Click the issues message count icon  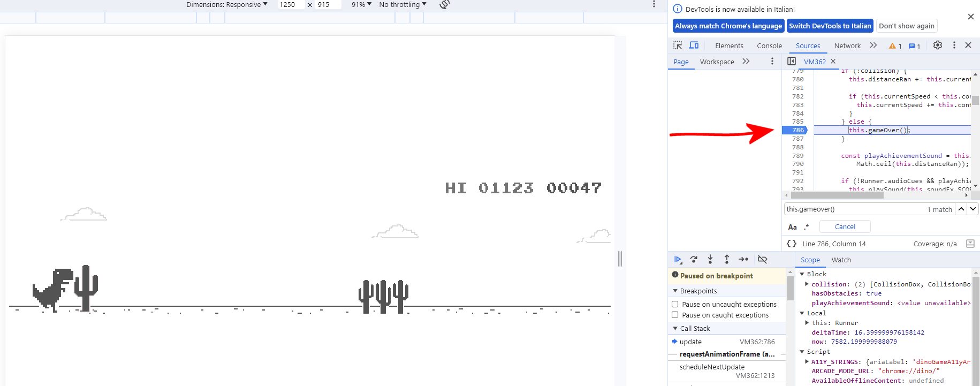[912, 46]
